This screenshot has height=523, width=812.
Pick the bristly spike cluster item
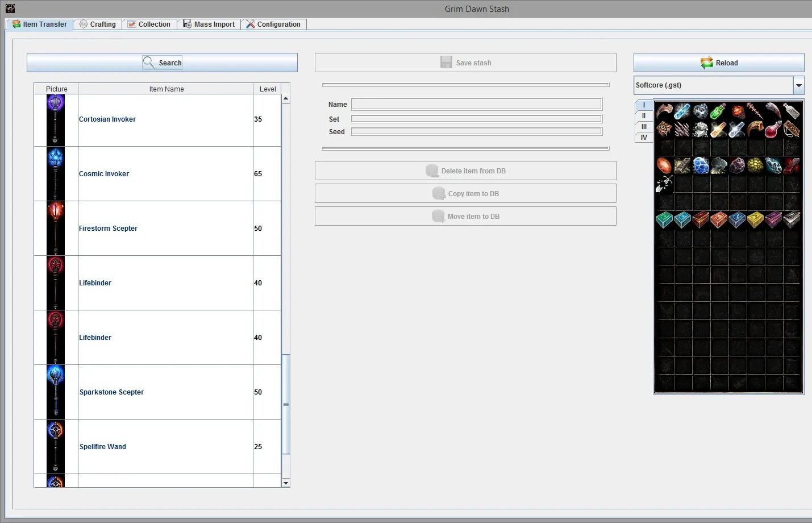(x=682, y=129)
